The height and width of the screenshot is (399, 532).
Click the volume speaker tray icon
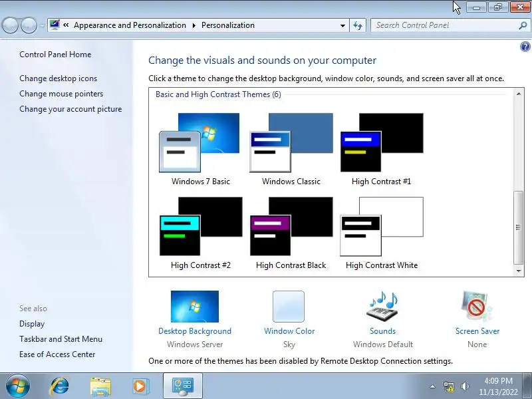(465, 386)
